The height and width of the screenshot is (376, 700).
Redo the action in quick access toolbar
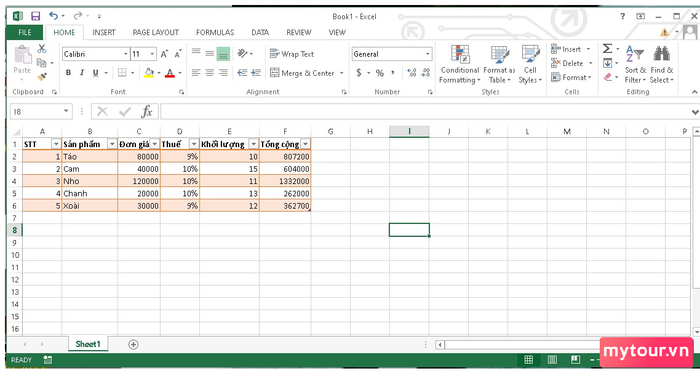[x=78, y=16]
